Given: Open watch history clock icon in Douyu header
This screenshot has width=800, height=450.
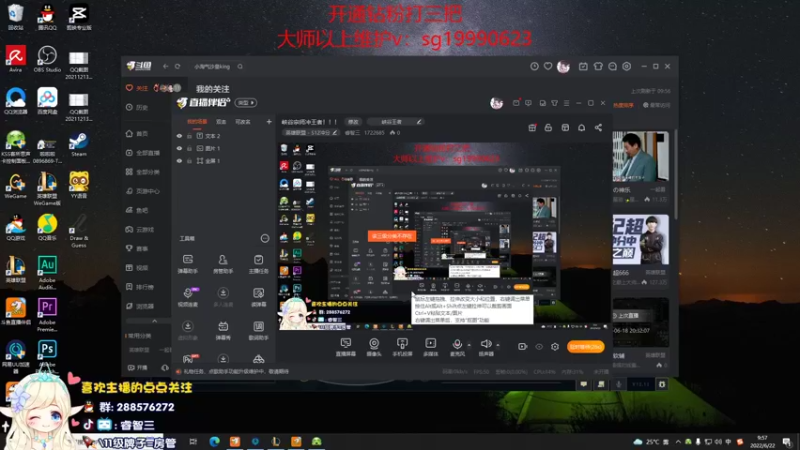Looking at the screenshot, I should click(534, 66).
